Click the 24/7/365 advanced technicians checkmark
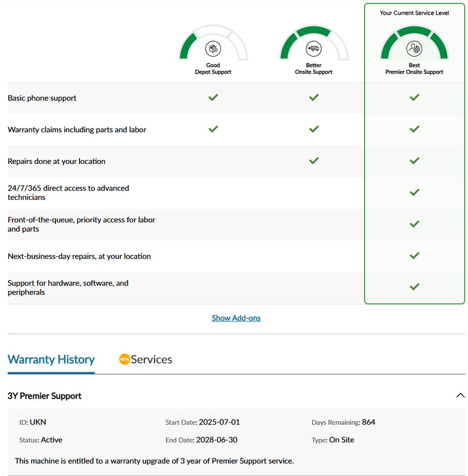This screenshot has width=468, height=476. tap(414, 192)
